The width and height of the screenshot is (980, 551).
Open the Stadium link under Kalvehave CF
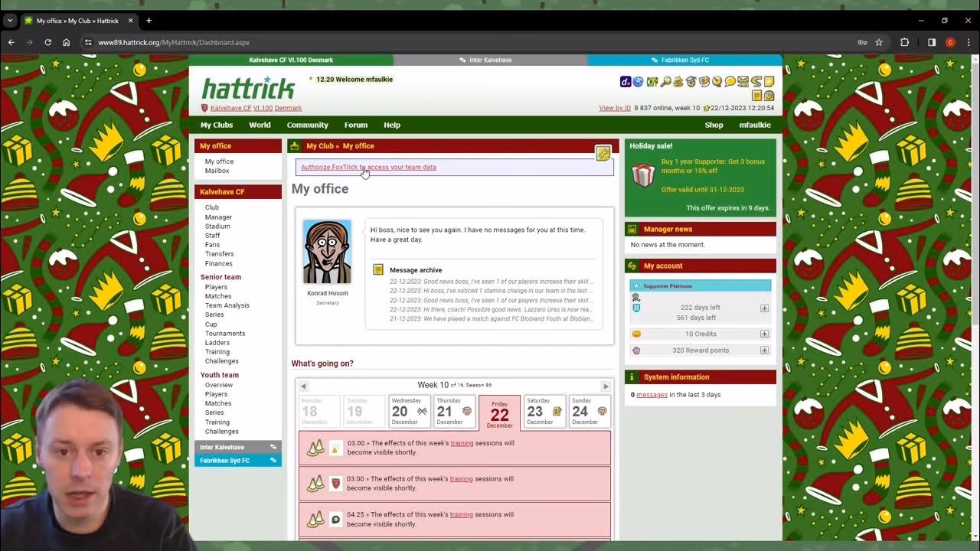217,227
